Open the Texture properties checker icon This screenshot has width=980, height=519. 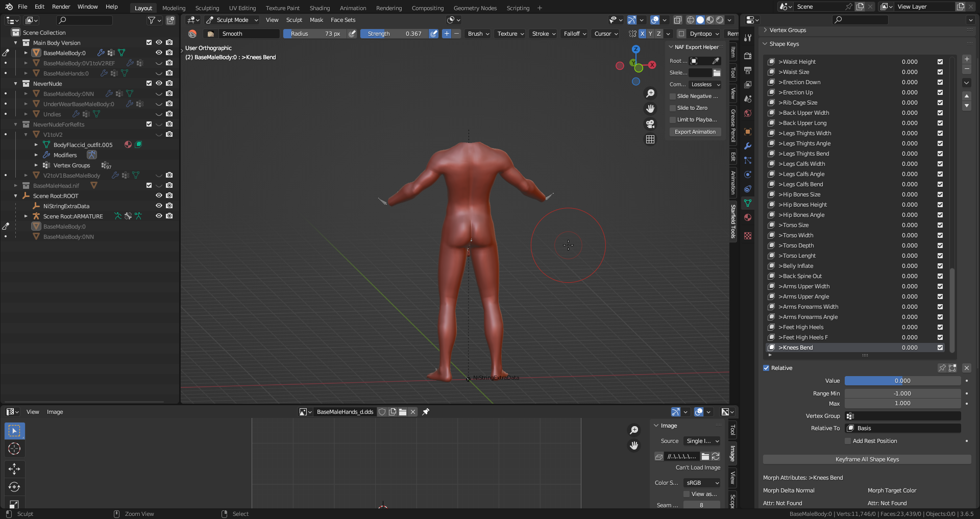tap(748, 236)
